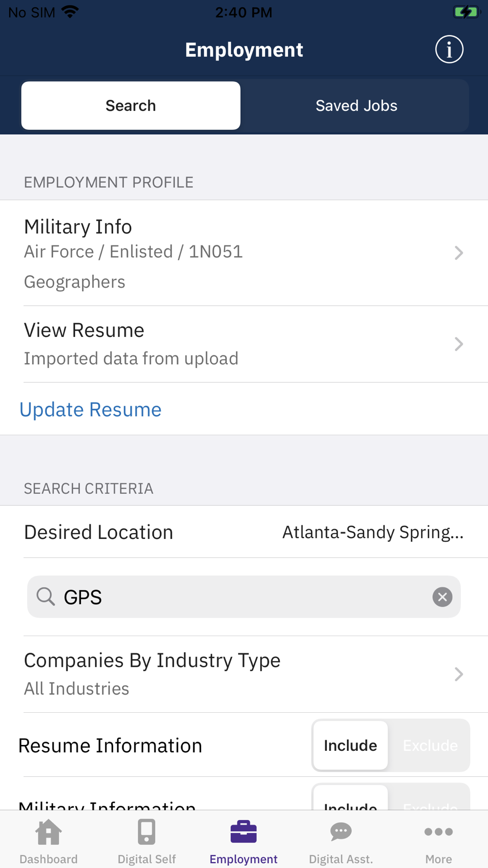Select the Employment briefcase icon
Image resolution: width=488 pixels, height=868 pixels.
[244, 832]
